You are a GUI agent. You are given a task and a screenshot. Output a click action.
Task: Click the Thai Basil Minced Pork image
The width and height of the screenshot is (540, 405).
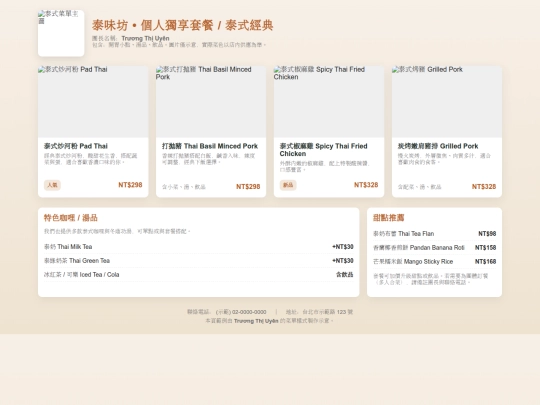pos(211,102)
